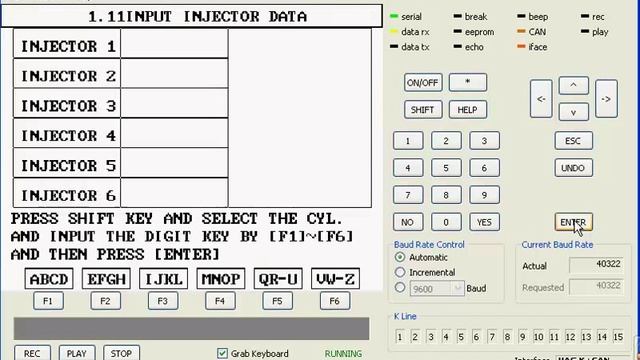The height and width of the screenshot is (360, 640).
Task: Click K Line indicator 15
Action: pyautogui.click(x=618, y=337)
